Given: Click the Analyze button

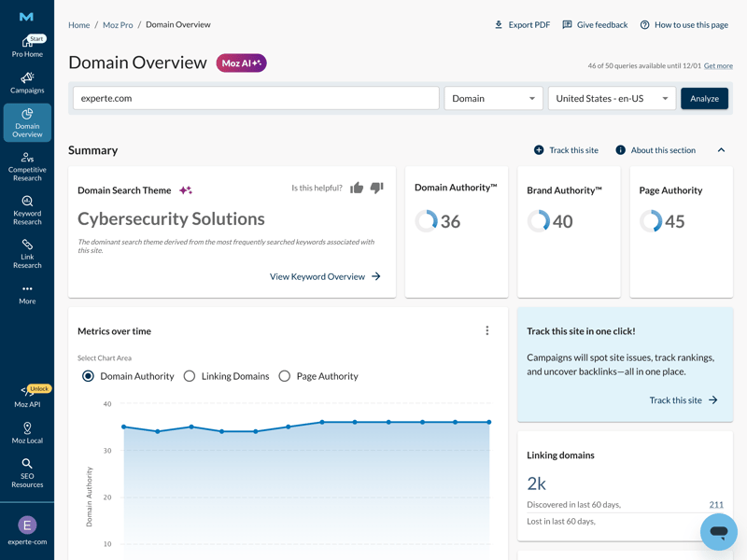Looking at the screenshot, I should (x=704, y=98).
